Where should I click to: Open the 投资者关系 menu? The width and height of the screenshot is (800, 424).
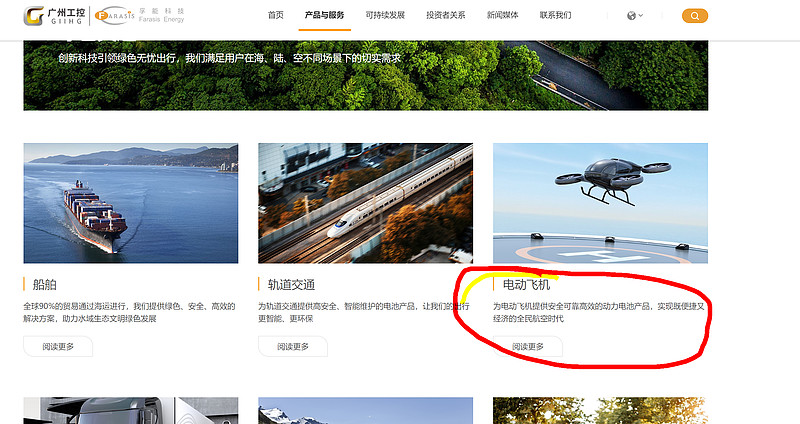[x=446, y=15]
